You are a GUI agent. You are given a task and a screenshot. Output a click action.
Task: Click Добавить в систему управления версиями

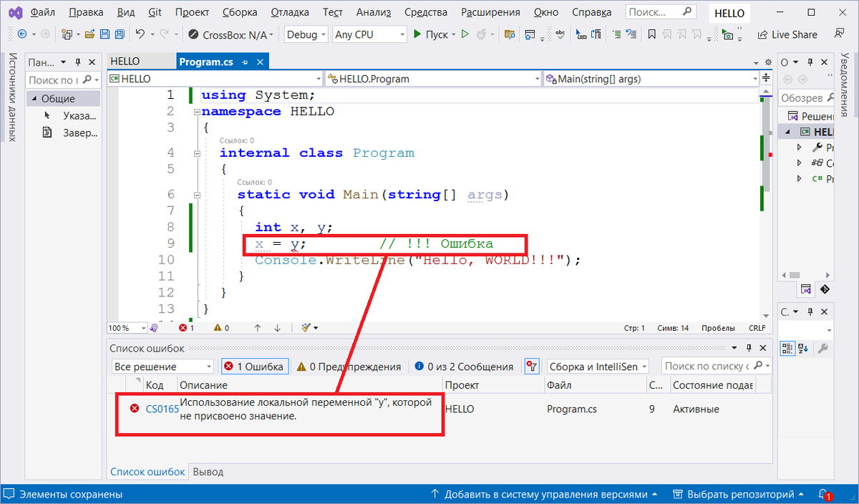pos(545,494)
